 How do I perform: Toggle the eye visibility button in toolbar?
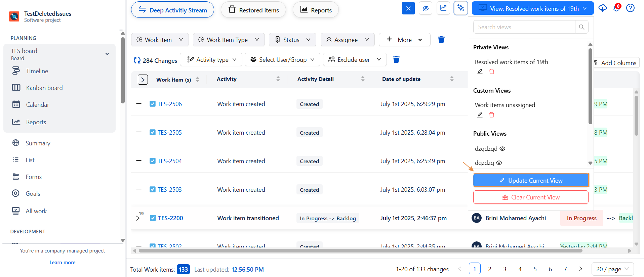click(426, 8)
